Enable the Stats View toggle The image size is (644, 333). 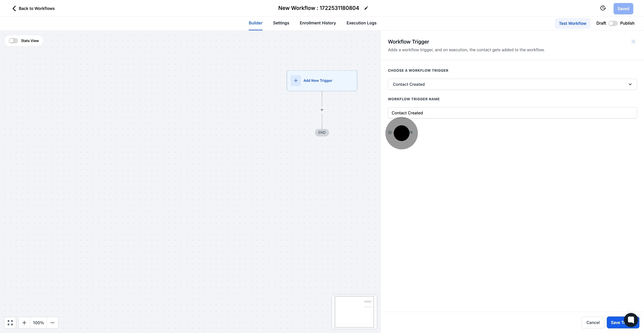[13, 41]
